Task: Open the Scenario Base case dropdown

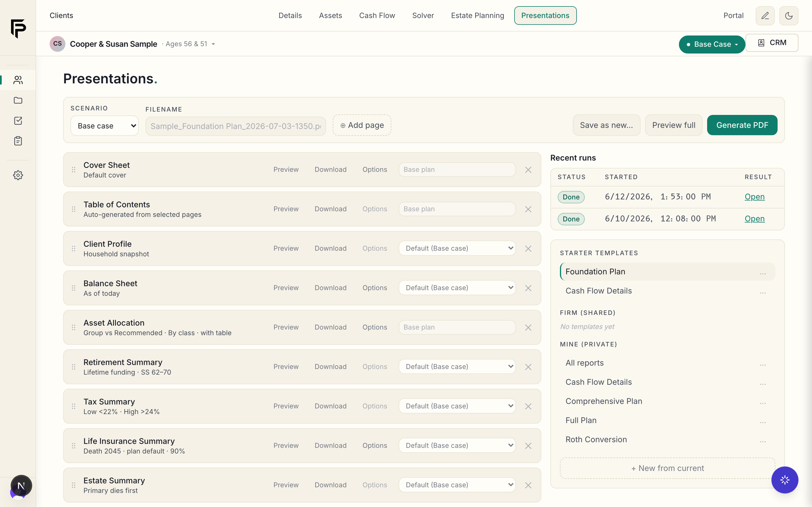Action: (x=104, y=126)
